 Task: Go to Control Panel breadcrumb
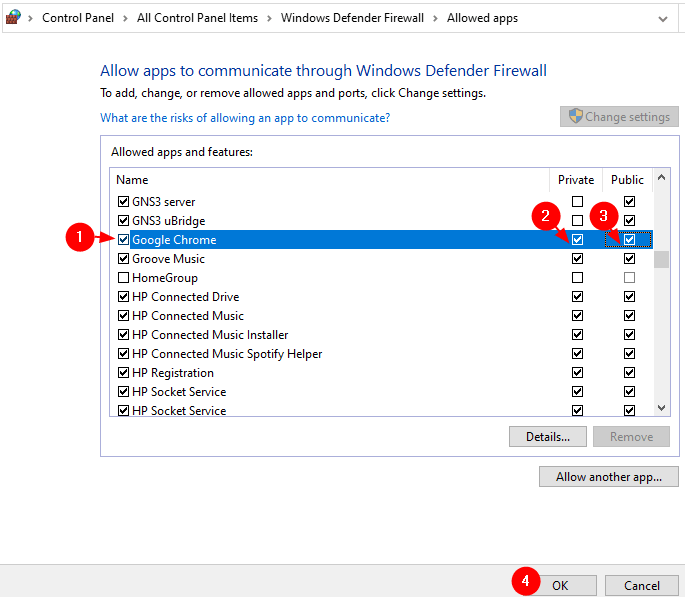coord(78,18)
